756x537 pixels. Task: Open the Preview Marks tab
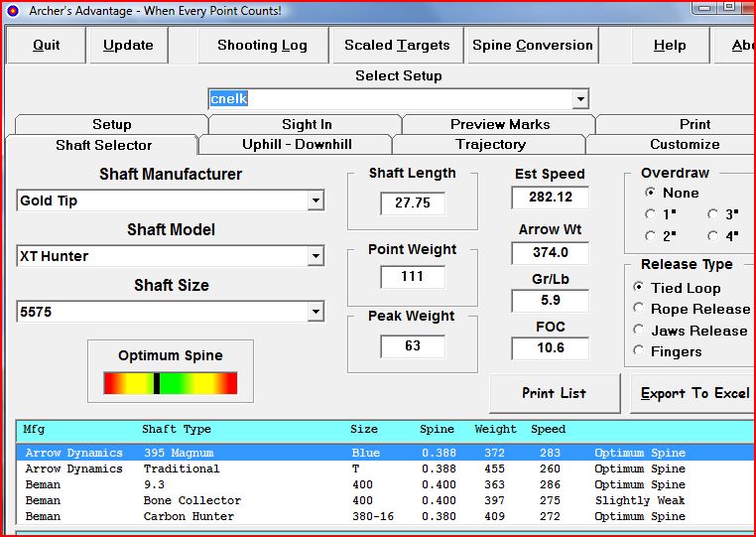click(x=500, y=124)
